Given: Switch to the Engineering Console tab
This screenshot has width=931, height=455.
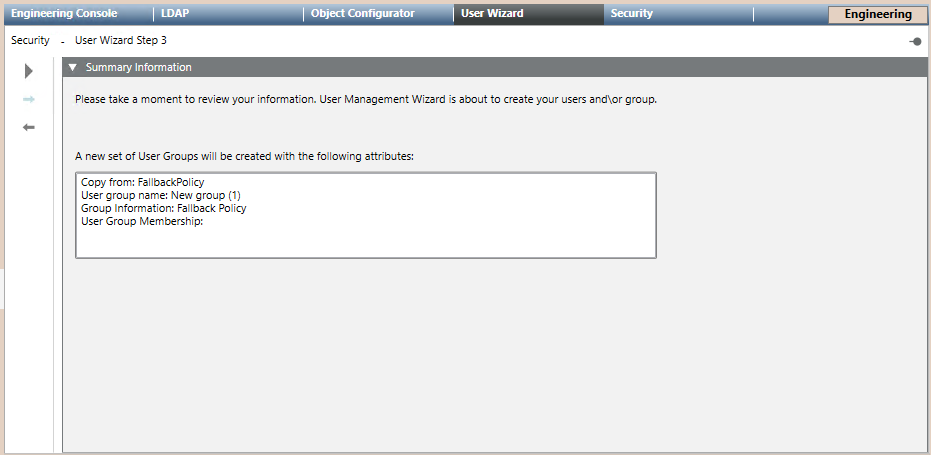Looking at the screenshot, I should point(64,14).
